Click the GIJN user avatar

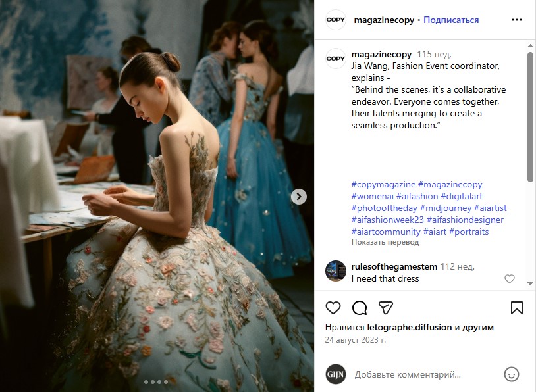click(x=335, y=375)
